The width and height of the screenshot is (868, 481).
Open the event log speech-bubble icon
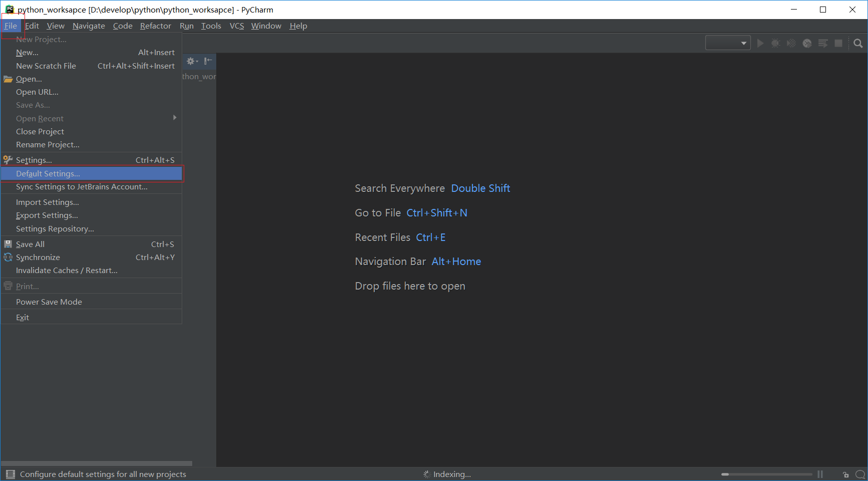(860, 474)
